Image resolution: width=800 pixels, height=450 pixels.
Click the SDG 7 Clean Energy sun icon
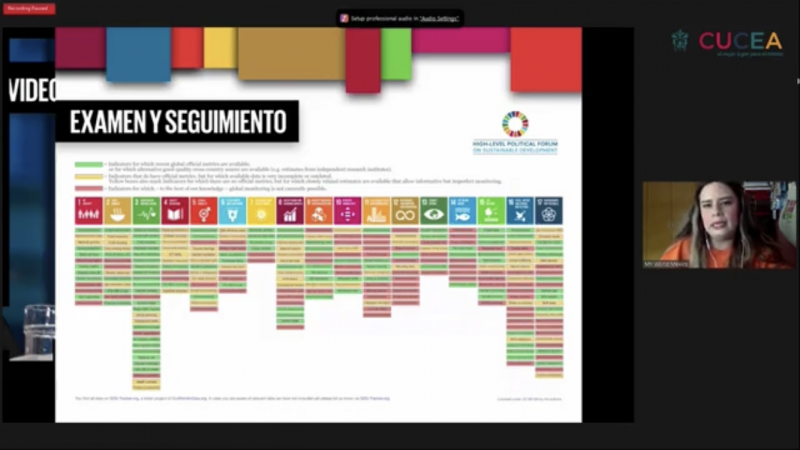point(262,210)
